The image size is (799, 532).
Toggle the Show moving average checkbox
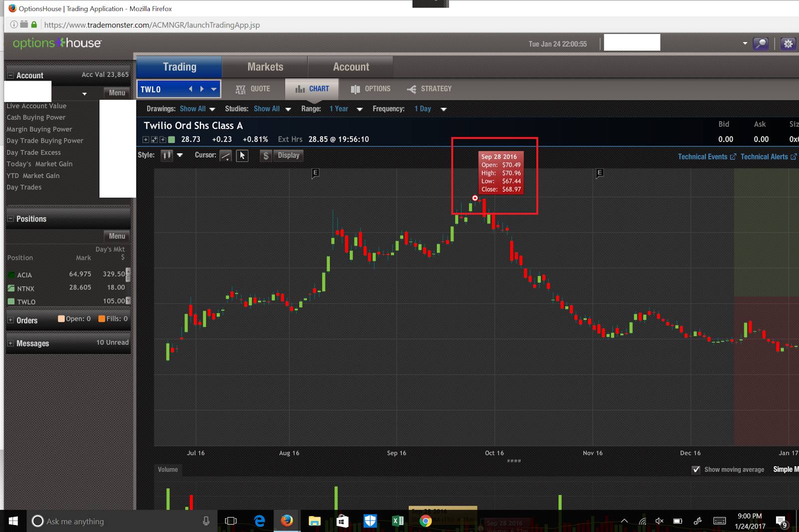[696, 470]
